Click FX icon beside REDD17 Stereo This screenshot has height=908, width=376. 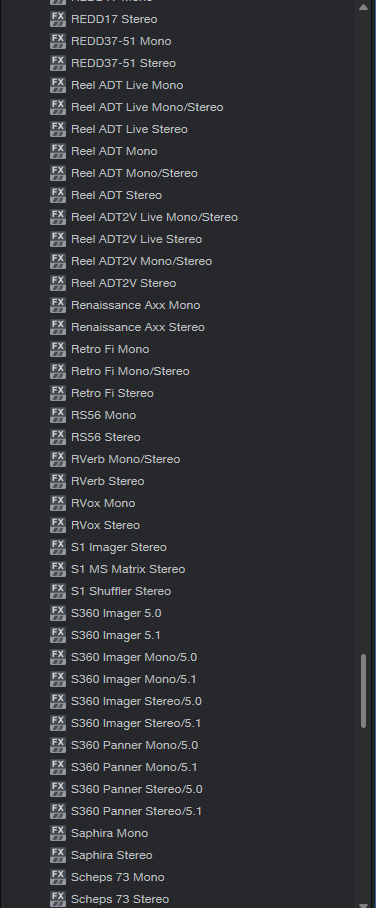click(x=58, y=19)
